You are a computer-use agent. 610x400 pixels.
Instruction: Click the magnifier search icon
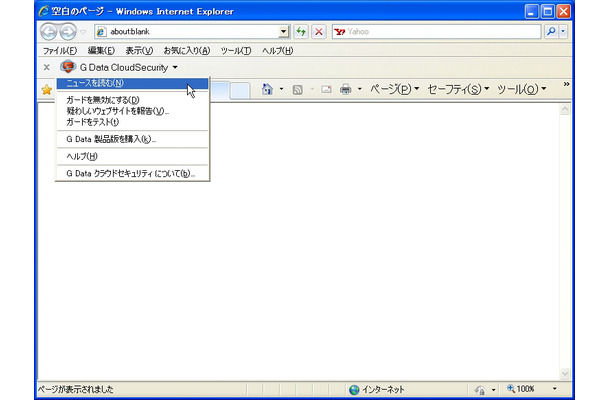tap(551, 32)
